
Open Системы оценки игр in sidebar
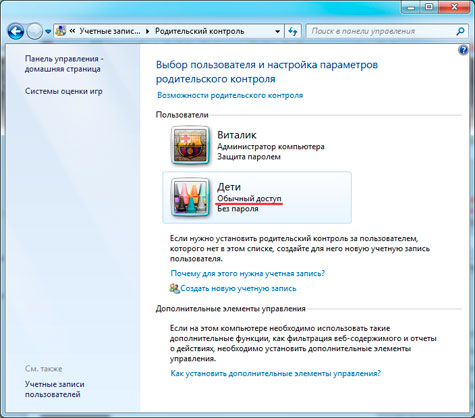point(64,91)
